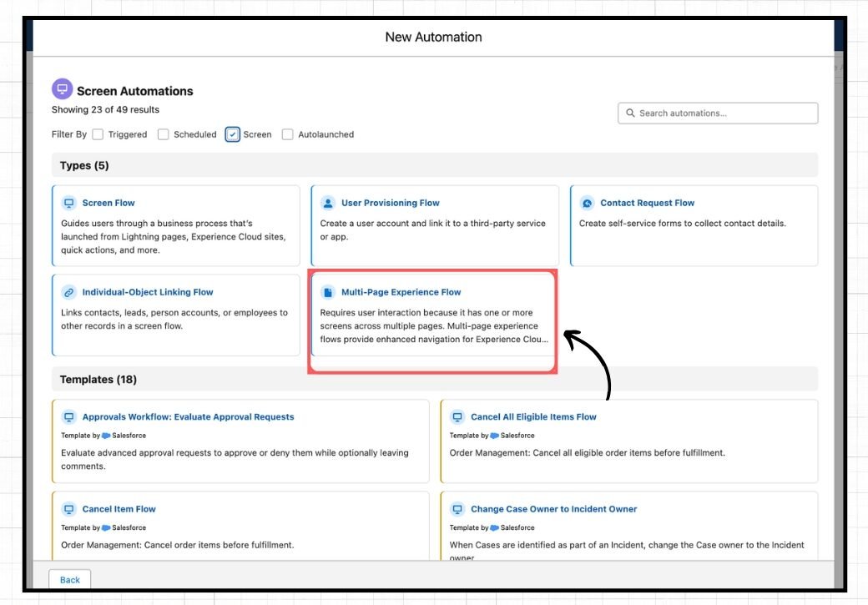Open the Contact Request Flow link
868x605 pixels.
coord(647,203)
